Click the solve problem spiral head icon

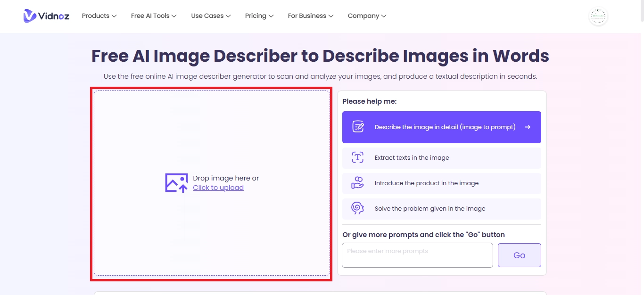click(x=358, y=208)
